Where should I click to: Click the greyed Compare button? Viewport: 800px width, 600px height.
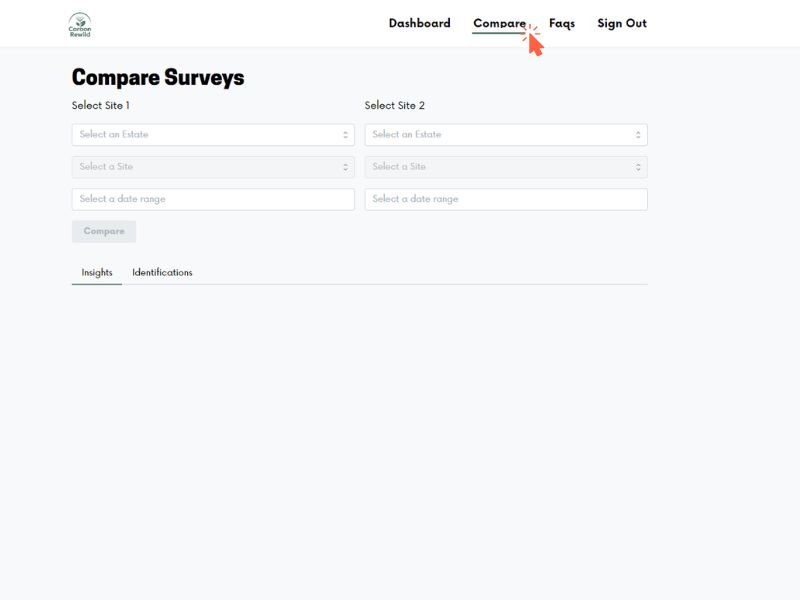tap(104, 232)
